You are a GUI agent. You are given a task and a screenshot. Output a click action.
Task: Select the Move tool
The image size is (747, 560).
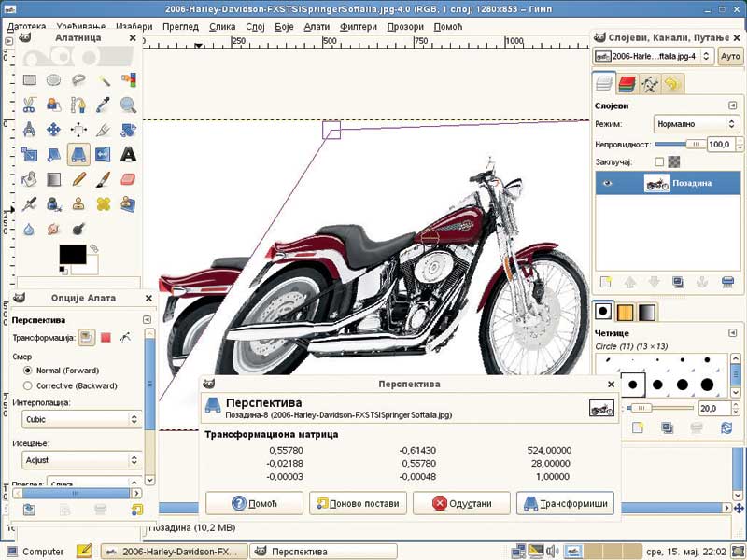pos(54,130)
